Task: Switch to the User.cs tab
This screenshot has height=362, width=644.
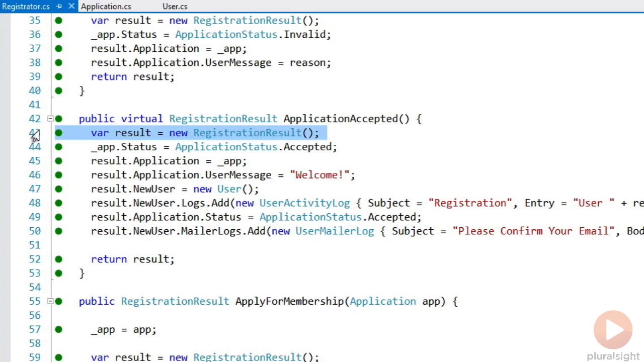Action: pyautogui.click(x=175, y=7)
